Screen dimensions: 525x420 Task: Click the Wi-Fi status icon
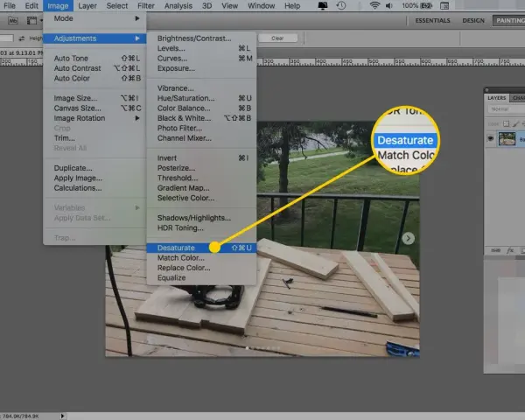pos(374,6)
